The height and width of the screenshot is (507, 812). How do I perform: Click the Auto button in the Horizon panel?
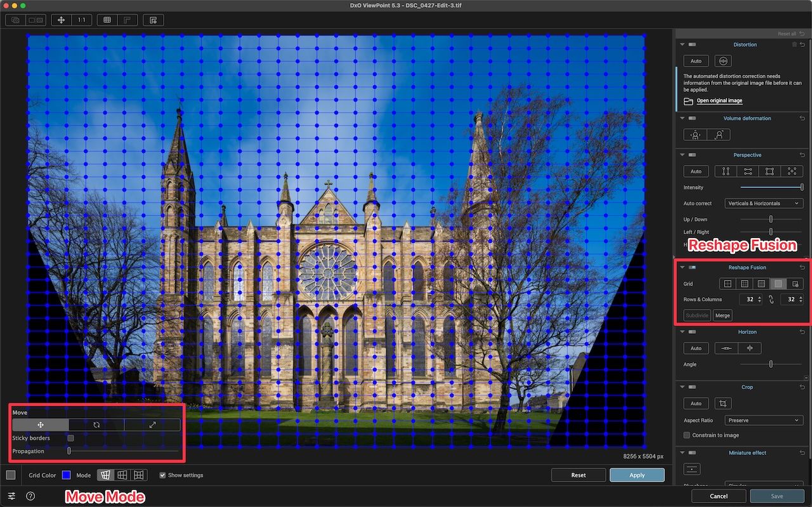coord(696,348)
